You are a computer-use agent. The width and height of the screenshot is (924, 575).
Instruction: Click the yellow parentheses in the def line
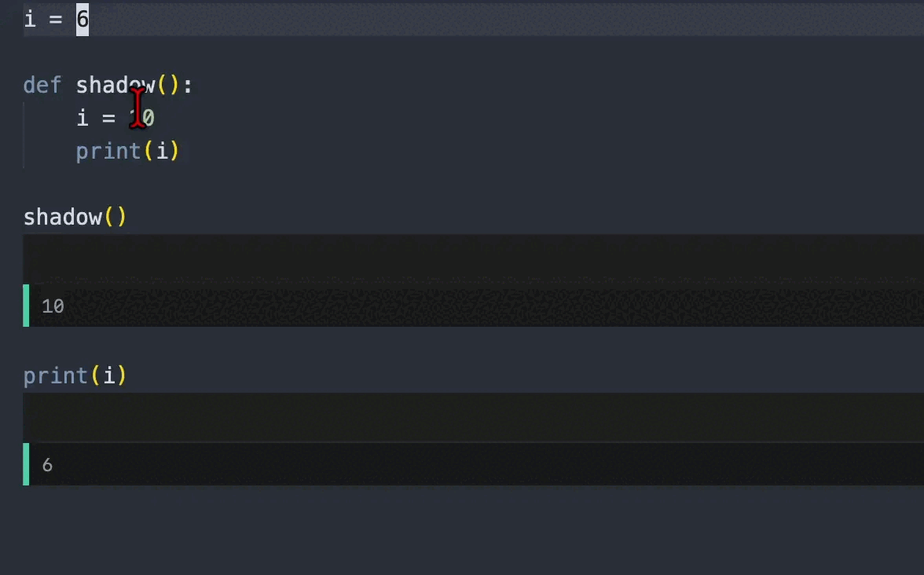(x=168, y=85)
